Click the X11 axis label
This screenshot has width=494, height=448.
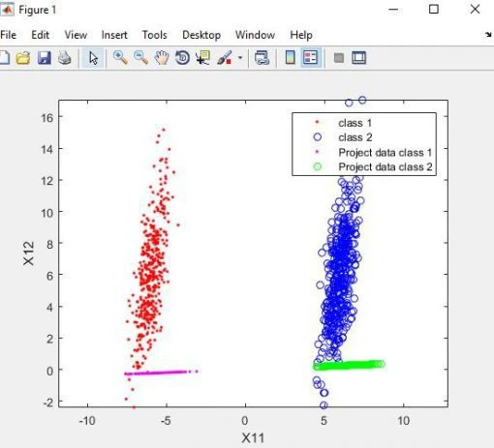point(253,438)
